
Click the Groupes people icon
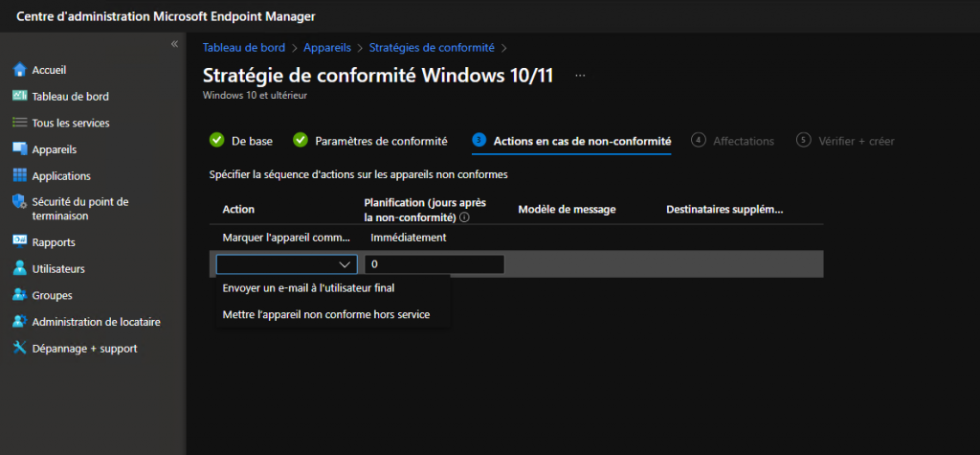(x=20, y=295)
